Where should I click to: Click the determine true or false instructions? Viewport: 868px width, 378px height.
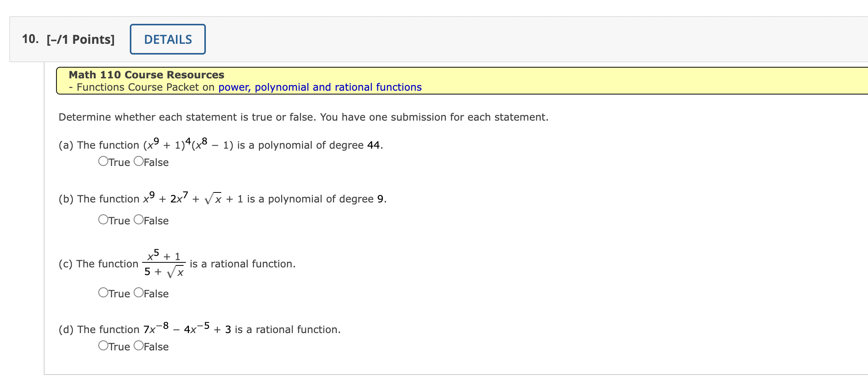point(303,117)
